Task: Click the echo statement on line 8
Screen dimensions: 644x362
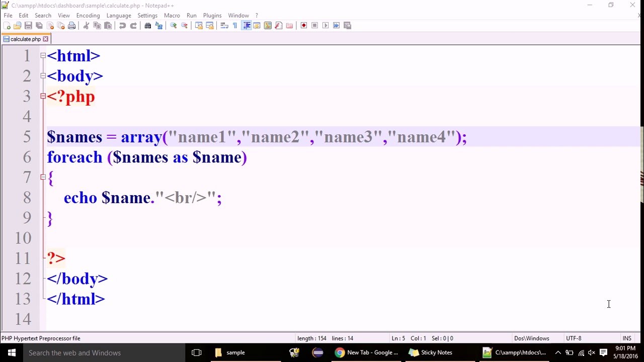Action: pos(143,198)
